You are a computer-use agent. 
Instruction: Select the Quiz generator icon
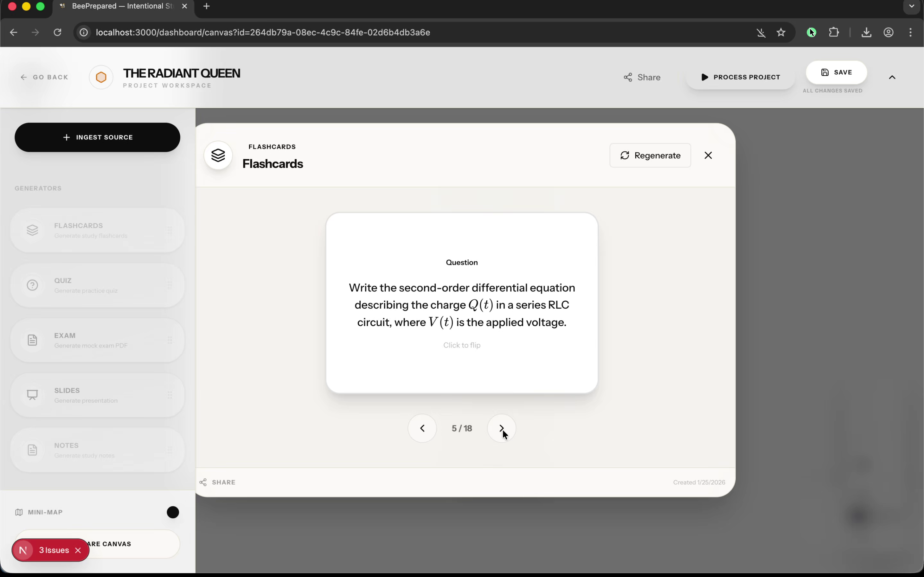pos(32,285)
